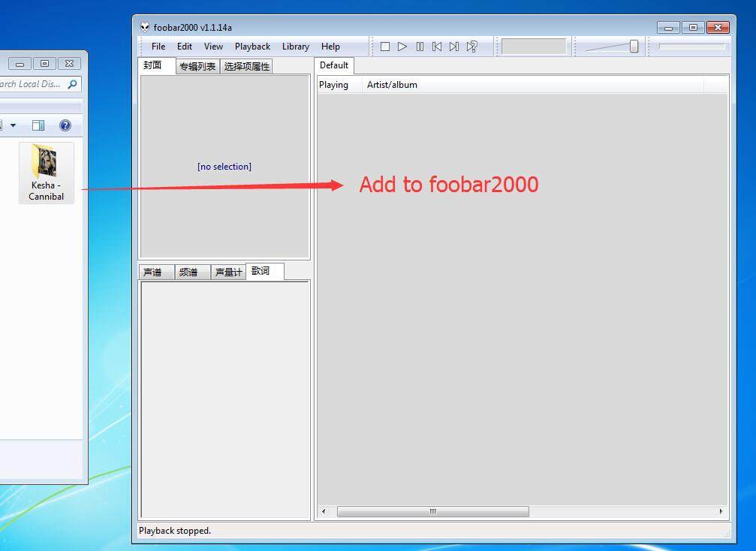Switch to the 专辑列表 tab
The height and width of the screenshot is (551, 756).
coord(197,67)
